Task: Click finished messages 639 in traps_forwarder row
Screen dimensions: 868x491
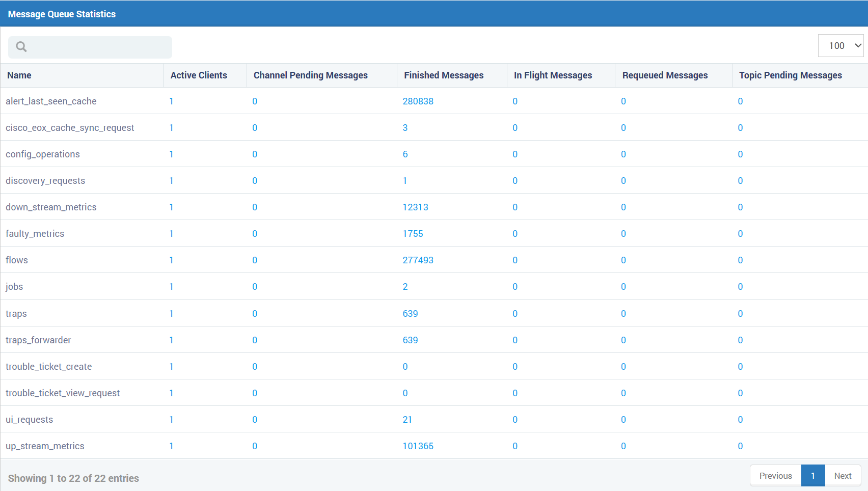Action: pyautogui.click(x=410, y=340)
